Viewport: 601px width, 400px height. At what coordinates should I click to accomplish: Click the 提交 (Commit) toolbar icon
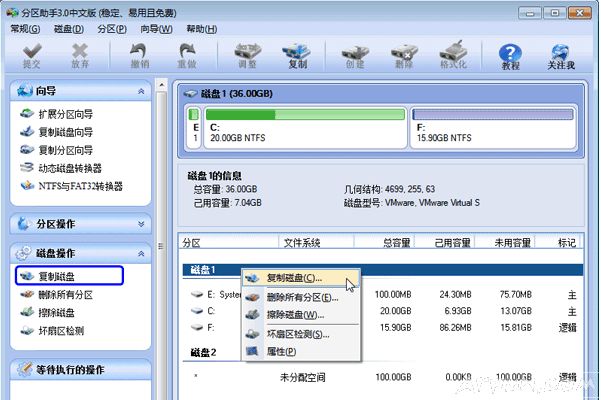32,55
